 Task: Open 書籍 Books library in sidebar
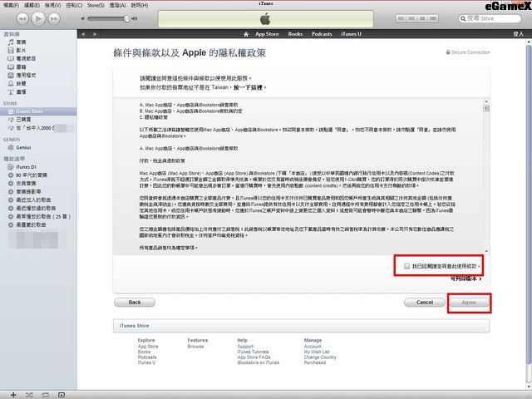pyautogui.click(x=21, y=66)
